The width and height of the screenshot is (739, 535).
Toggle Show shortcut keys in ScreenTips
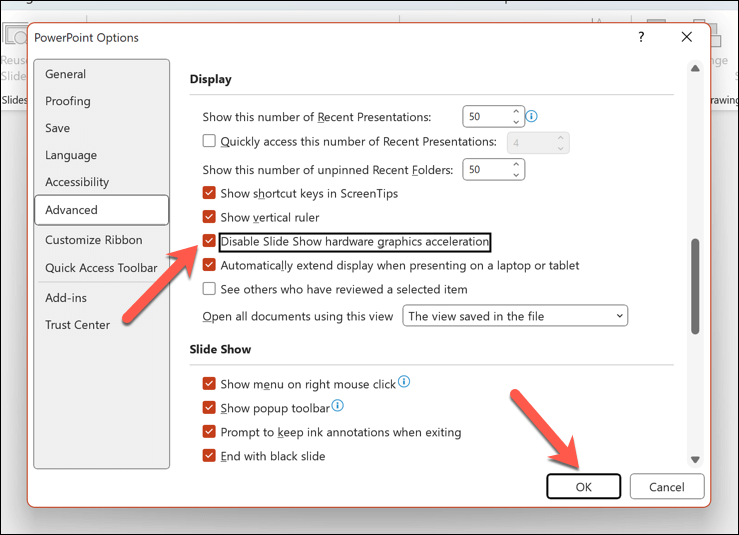point(209,193)
